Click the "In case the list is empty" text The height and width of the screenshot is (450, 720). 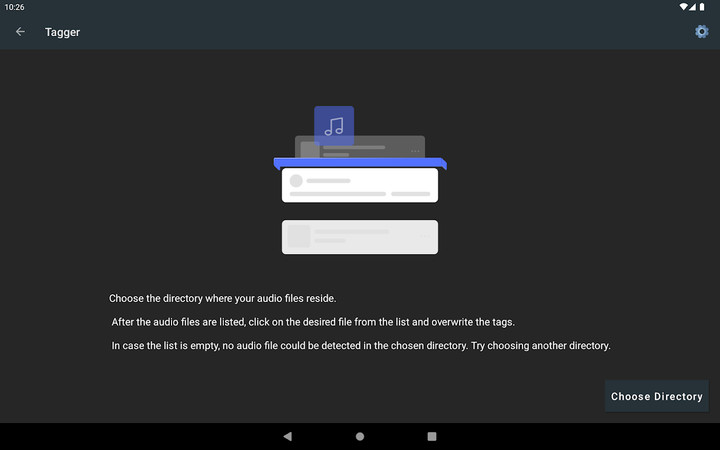click(x=361, y=346)
